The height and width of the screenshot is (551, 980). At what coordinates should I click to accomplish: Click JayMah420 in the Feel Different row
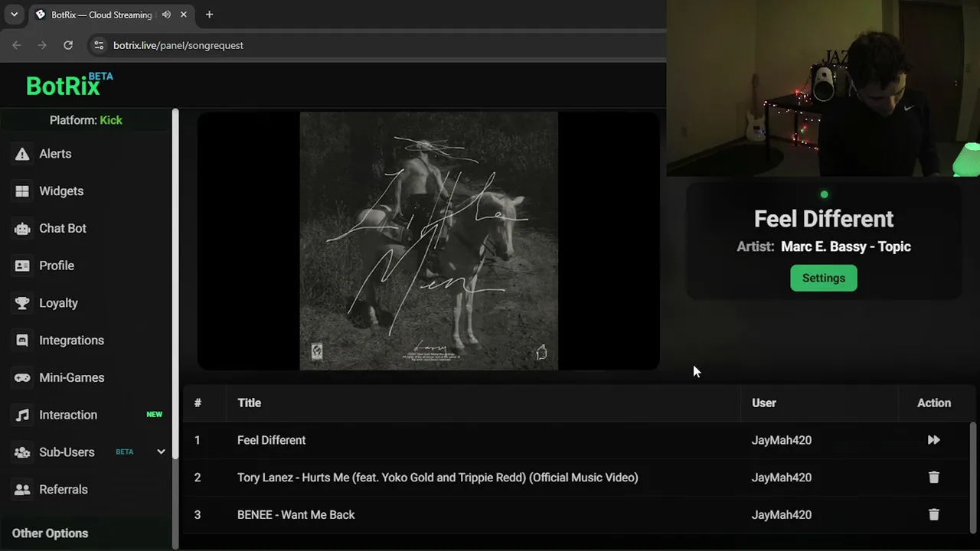click(x=781, y=440)
